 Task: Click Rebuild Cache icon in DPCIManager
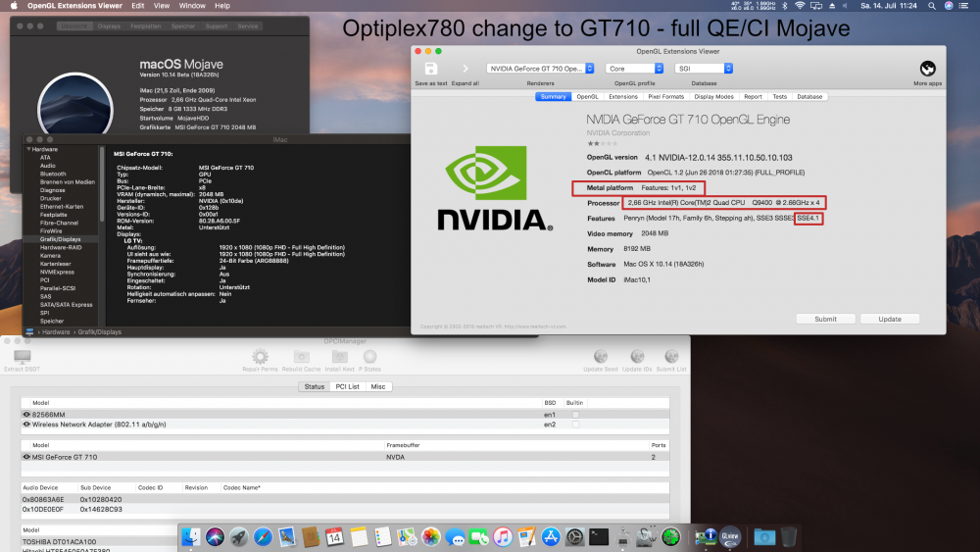click(301, 356)
